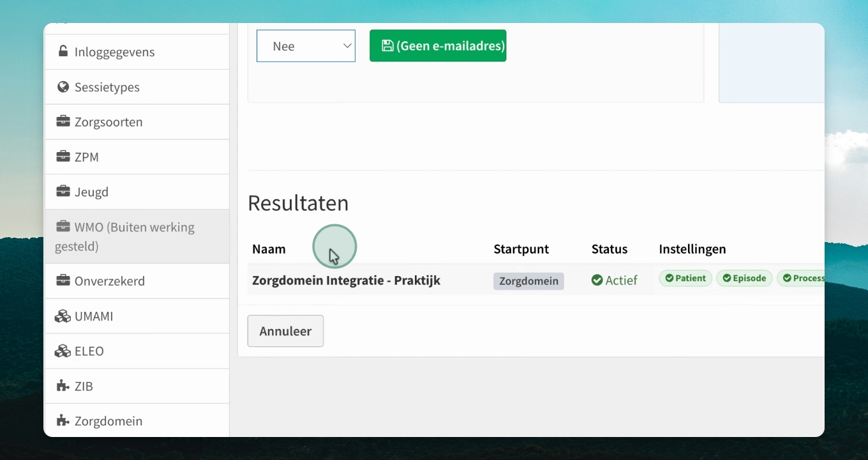Screen dimensions: 868x460
Task: Select WMO (Buiten werking gesteld)
Action: click(x=137, y=236)
